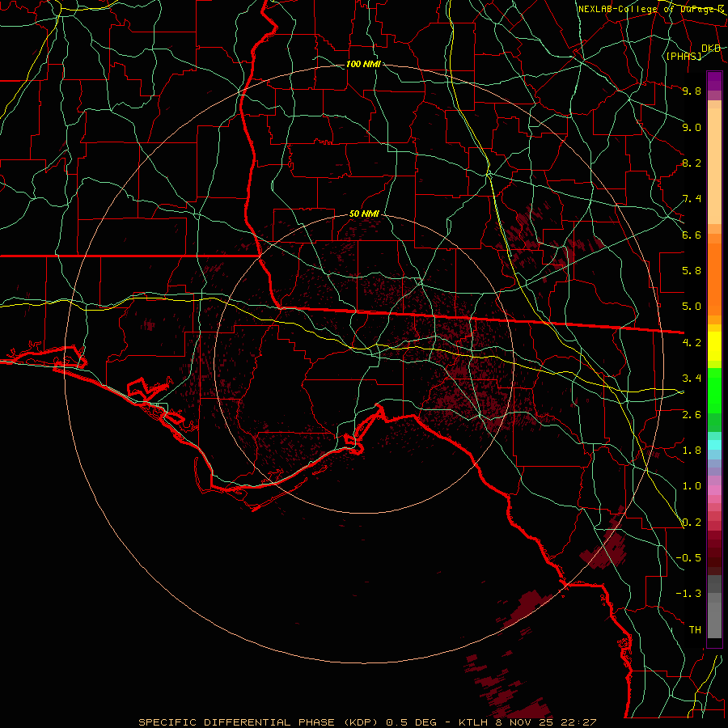This screenshot has height=728, width=728.
Task: Click the NEXLAB-College of DuPage credit text
Action: (651, 9)
